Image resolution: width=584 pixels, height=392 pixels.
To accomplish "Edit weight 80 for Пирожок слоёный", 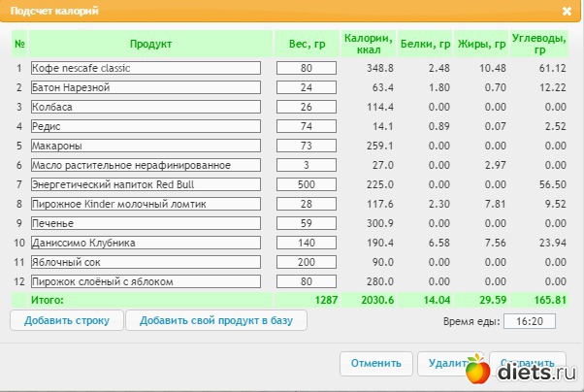I will pos(307,281).
